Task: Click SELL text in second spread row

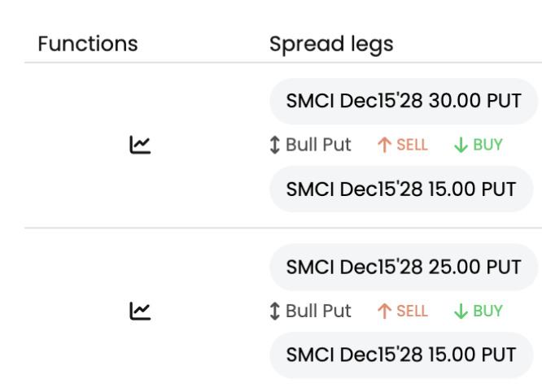Action: pos(412,311)
